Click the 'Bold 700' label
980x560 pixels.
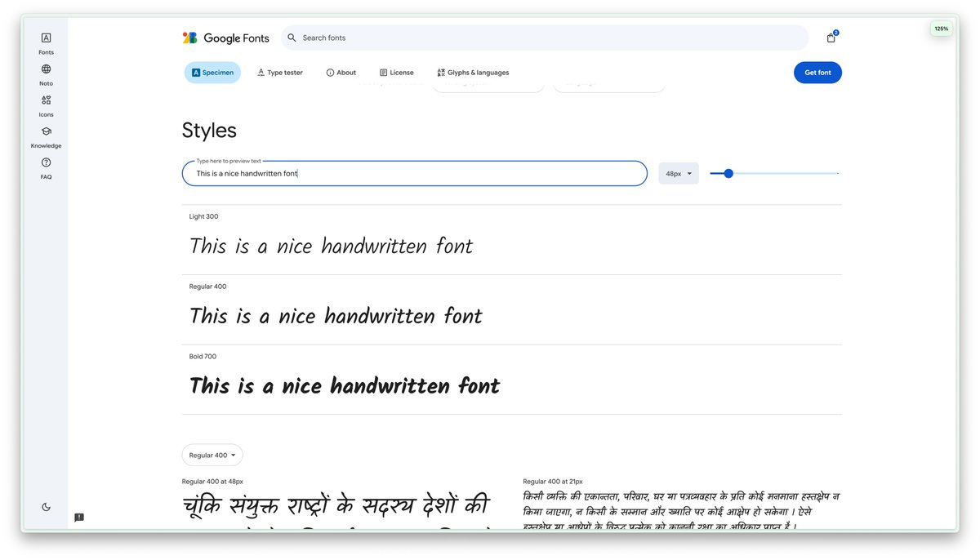click(x=203, y=356)
